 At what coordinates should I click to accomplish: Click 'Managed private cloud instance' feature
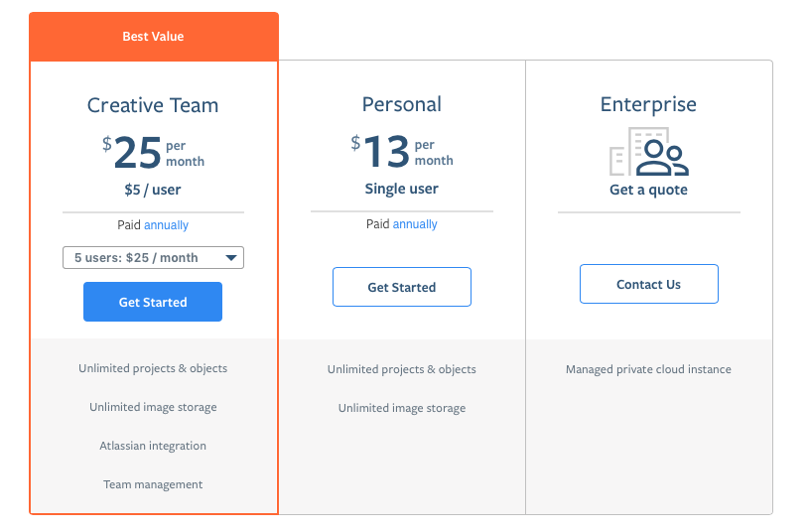click(x=648, y=369)
